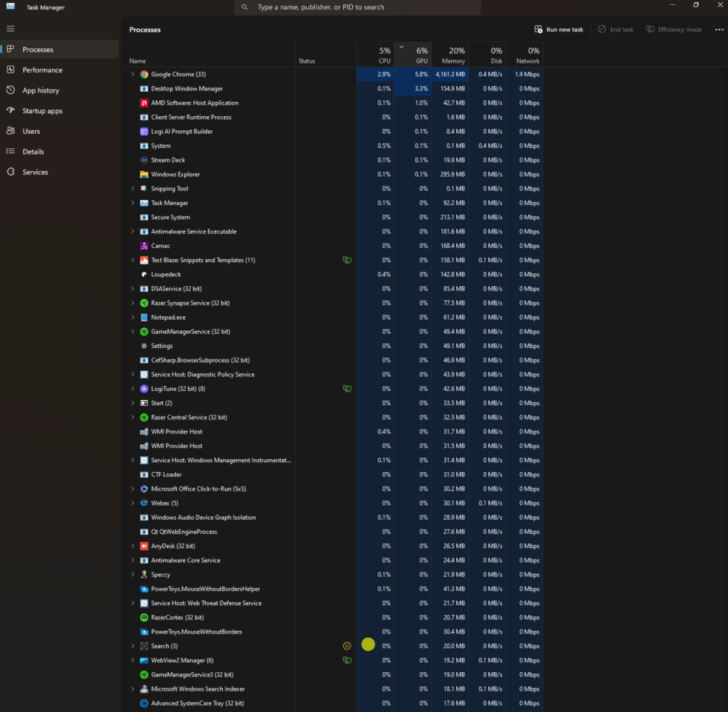Click efficiency leaf icon on LogiTune row
728x712 pixels.
tap(347, 389)
